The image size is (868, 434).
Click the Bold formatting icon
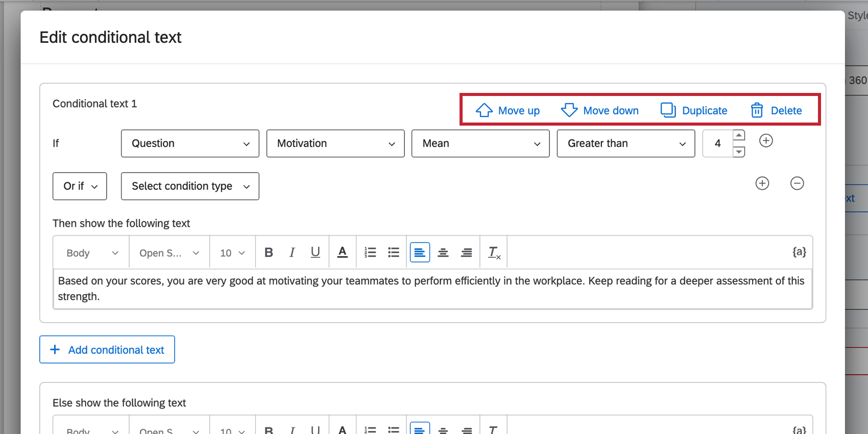(269, 252)
